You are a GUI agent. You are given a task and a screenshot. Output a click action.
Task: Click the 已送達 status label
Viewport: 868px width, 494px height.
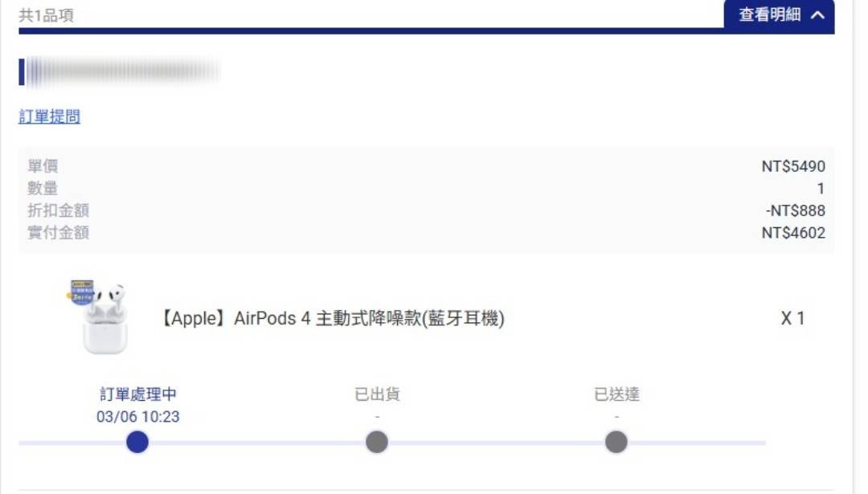coord(616,394)
